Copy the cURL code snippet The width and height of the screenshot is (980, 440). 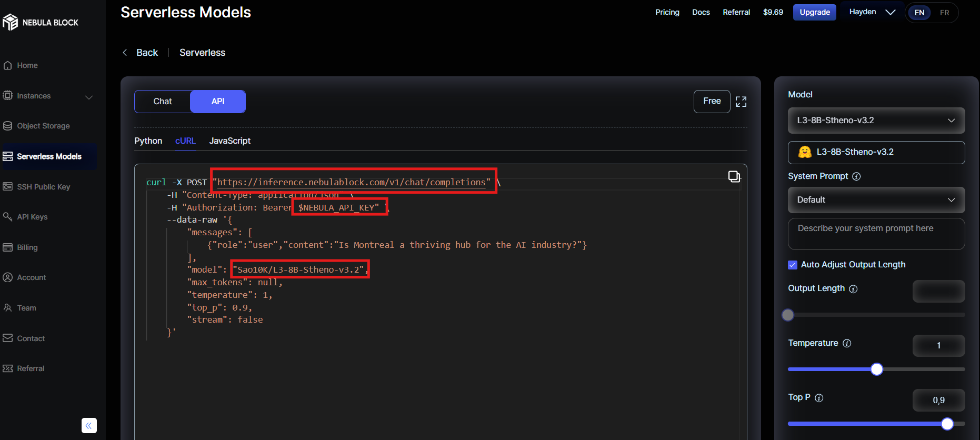point(734,177)
